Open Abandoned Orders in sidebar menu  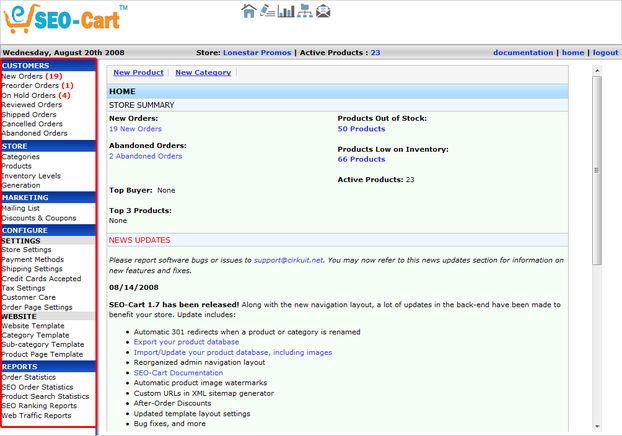click(35, 133)
